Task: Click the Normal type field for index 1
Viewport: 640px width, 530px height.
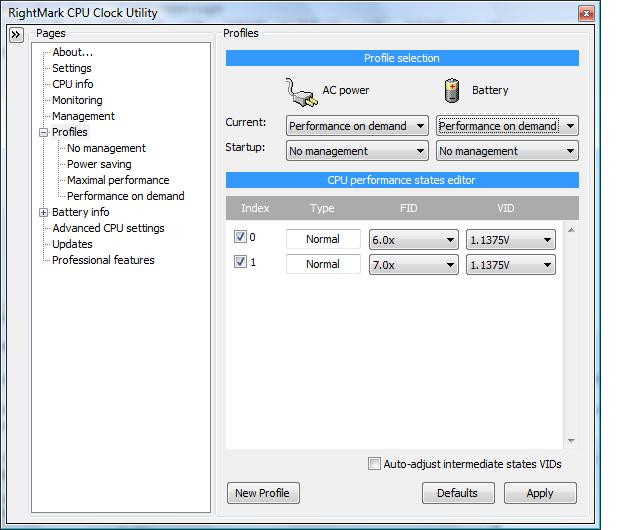Action: (323, 264)
